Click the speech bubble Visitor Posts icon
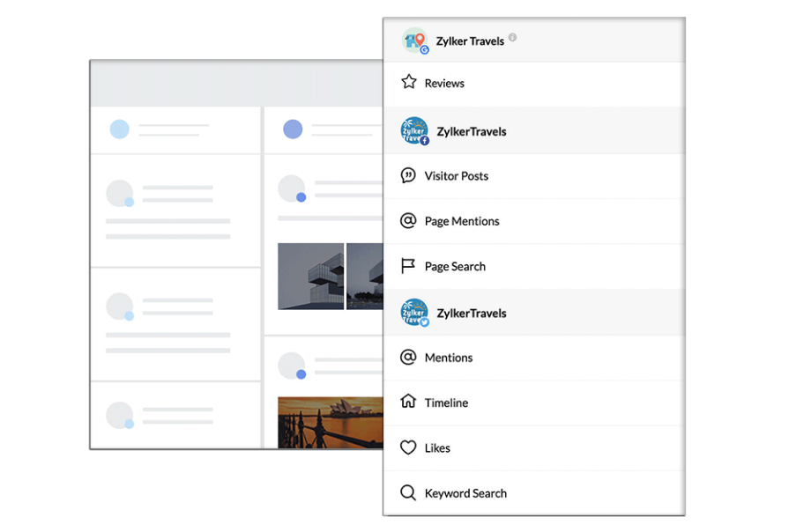 coord(408,176)
